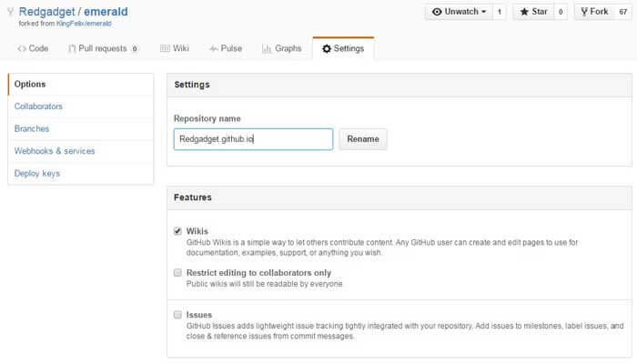Click the Pulse waveform icon

[x=214, y=49]
